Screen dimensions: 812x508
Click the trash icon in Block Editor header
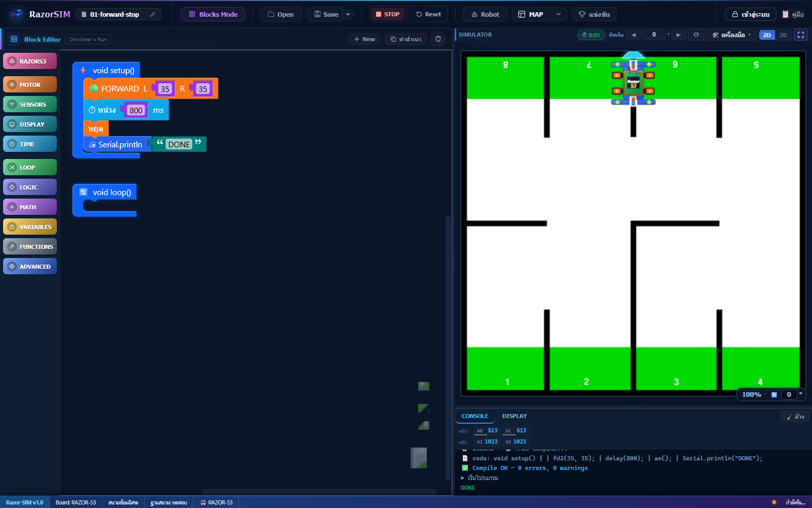pos(438,39)
